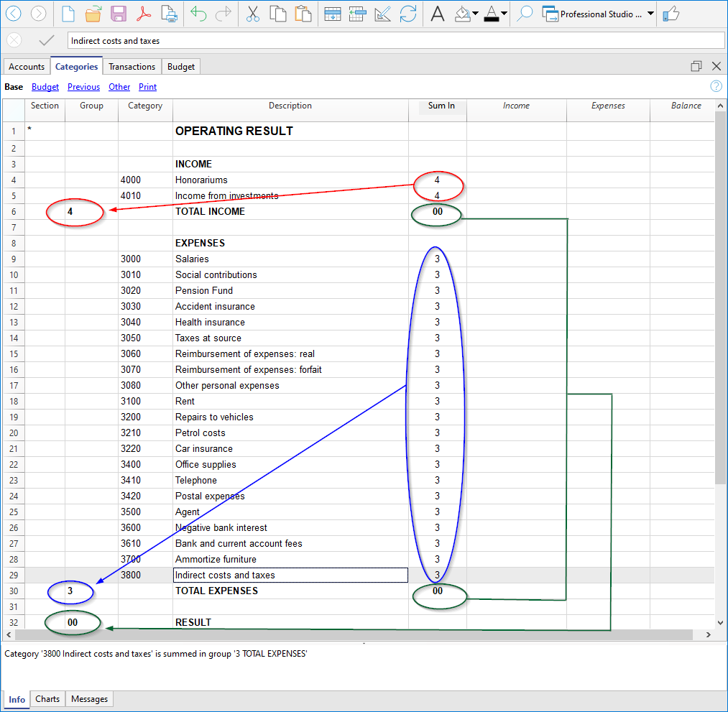Click the Recalculate refresh arrows icon
Image resolution: width=728 pixels, height=712 pixels.
pos(408,14)
